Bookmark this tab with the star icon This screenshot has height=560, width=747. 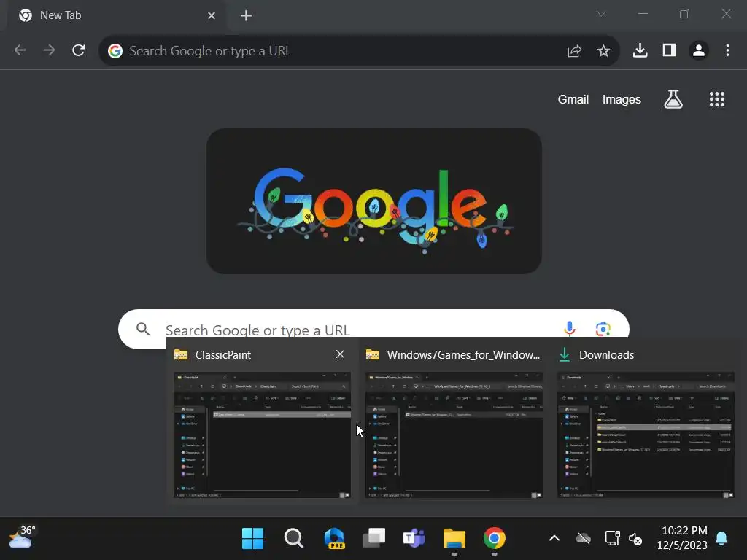coord(603,51)
